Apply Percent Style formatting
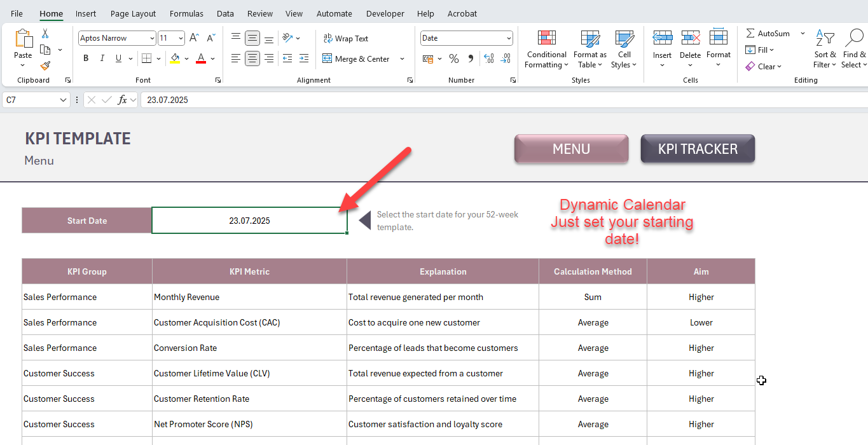 [454, 58]
